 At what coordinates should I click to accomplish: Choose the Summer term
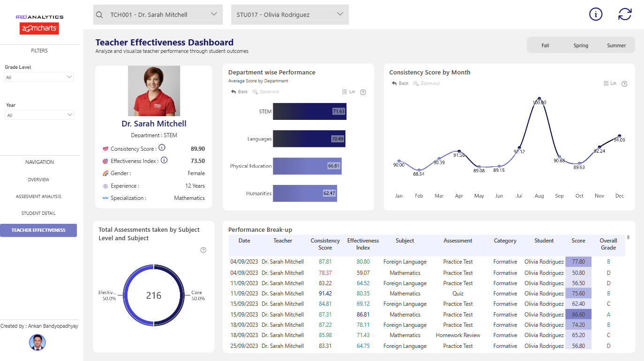click(x=616, y=45)
